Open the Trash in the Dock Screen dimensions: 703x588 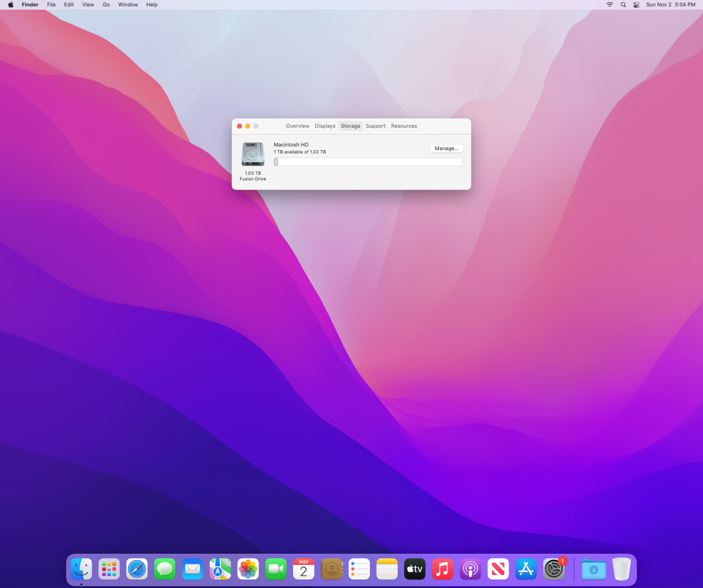(x=621, y=569)
